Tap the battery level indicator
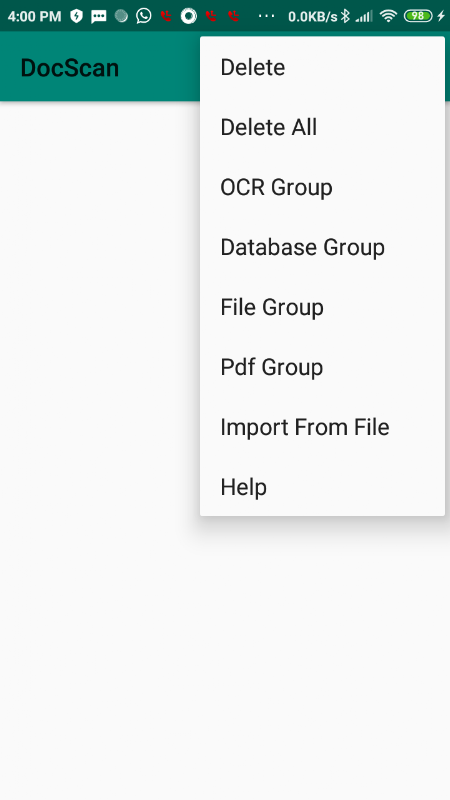Screen dimensions: 450x800 (x=418, y=16)
